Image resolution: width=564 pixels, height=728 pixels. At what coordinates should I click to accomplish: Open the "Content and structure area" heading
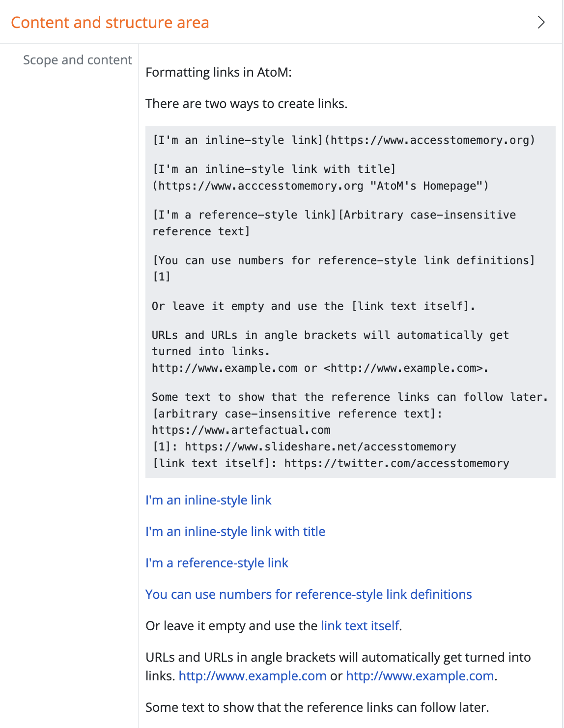point(110,23)
